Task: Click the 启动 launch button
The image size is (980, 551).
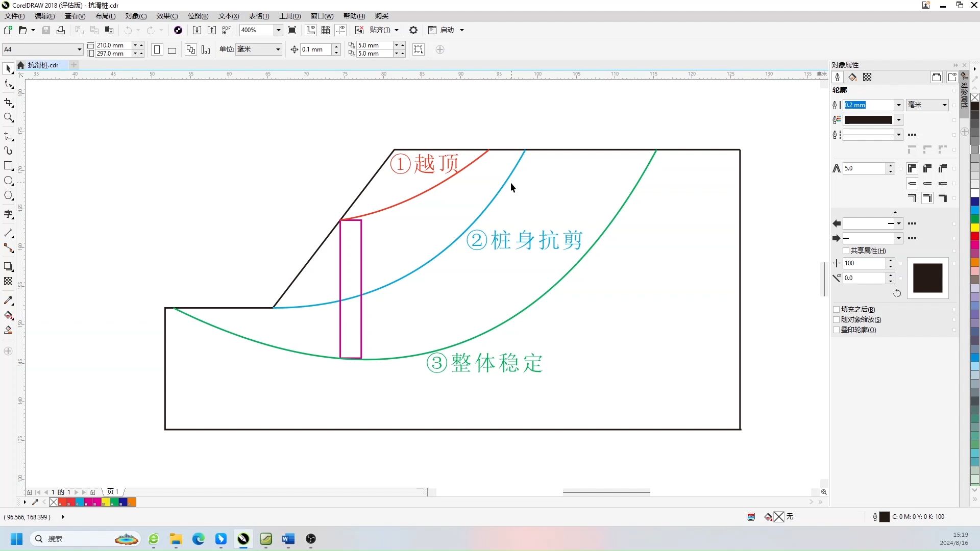Action: coord(446,30)
